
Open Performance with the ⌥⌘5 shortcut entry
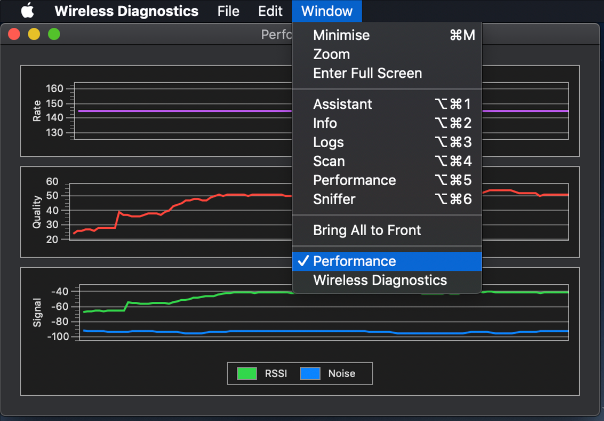pos(387,180)
